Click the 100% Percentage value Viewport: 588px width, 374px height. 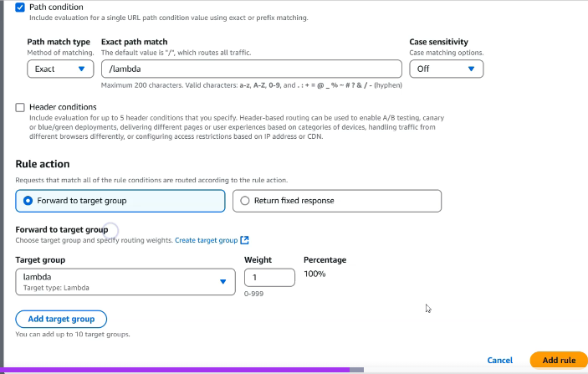tap(314, 274)
